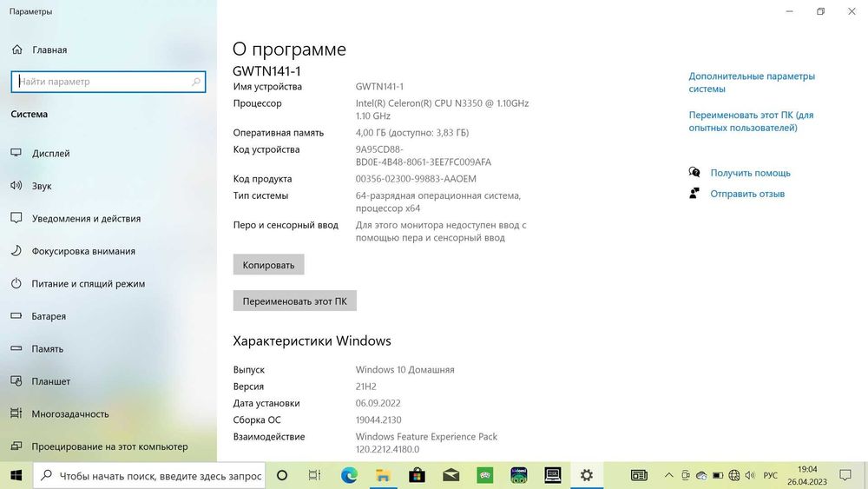Open the laptop monitor app on taskbar
Image resolution: width=868 pixels, height=489 pixels.
point(552,475)
